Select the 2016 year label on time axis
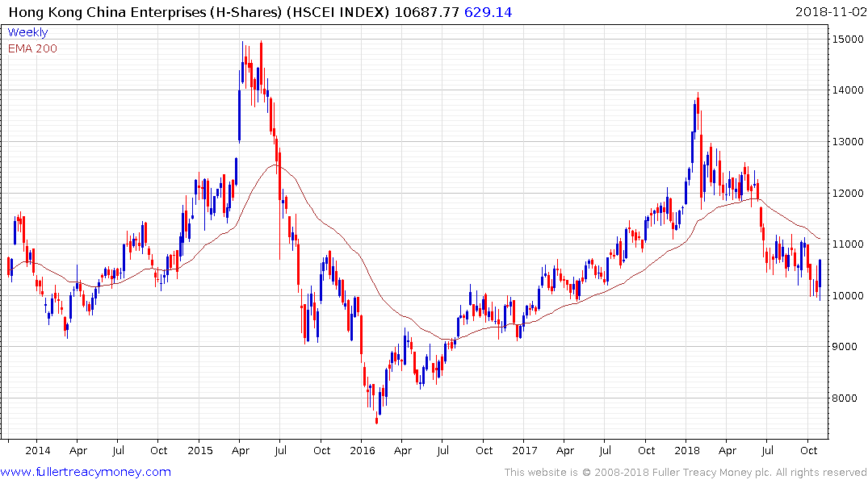Image resolution: width=868 pixels, height=484 pixels. (362, 450)
